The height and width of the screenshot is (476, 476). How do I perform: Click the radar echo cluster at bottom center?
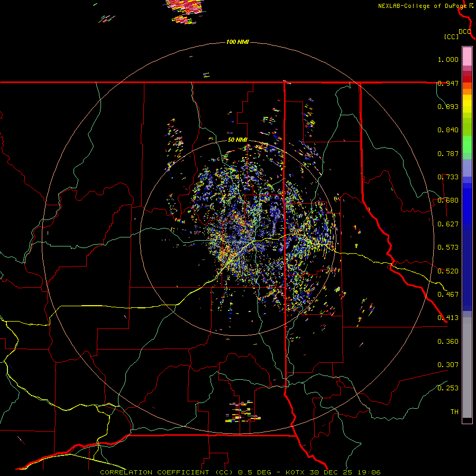[x=243, y=412]
